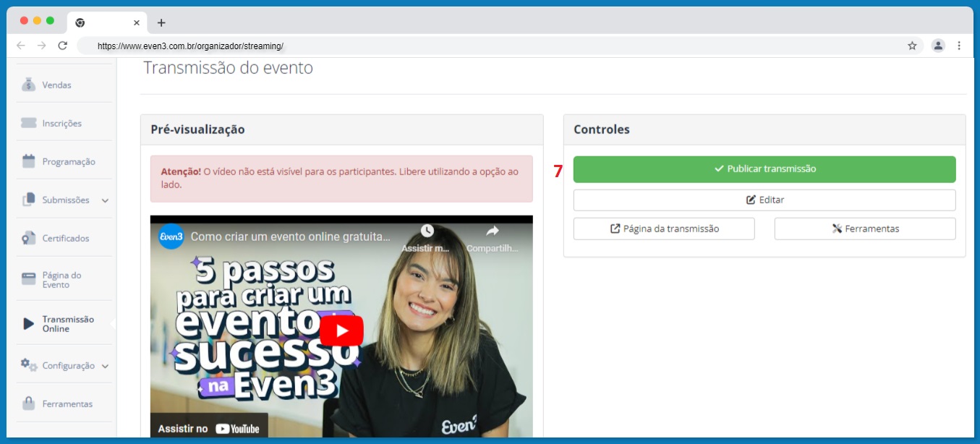The height and width of the screenshot is (444, 980).
Task: Open Vendas in the sidebar menu
Action: click(57, 85)
